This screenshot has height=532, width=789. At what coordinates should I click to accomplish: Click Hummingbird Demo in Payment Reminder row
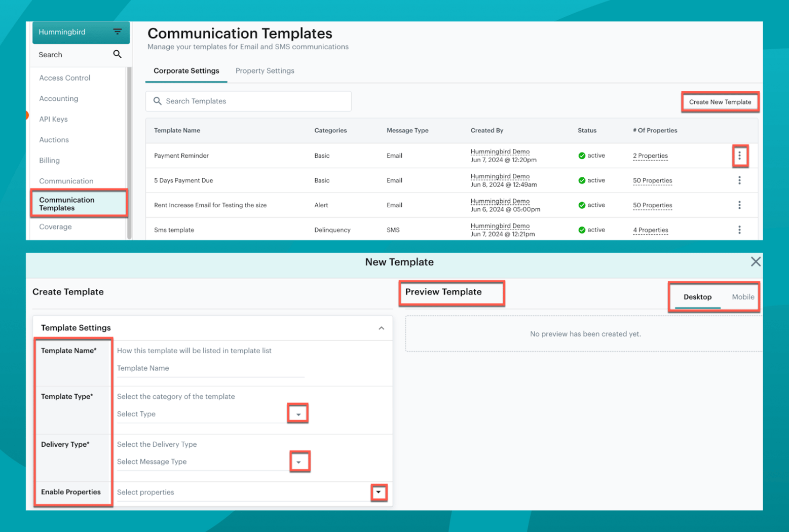coord(500,151)
